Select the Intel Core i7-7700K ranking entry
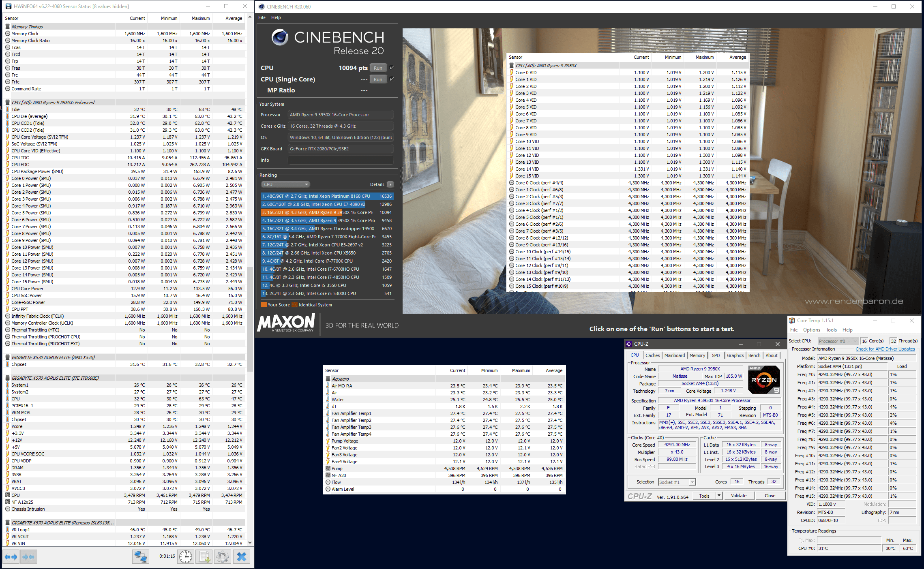Image resolution: width=924 pixels, height=569 pixels. (327, 261)
